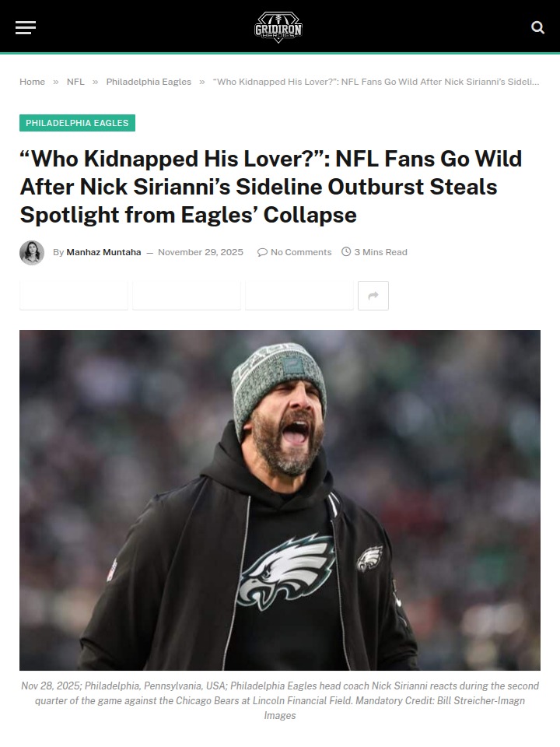Open the NFL breadcrumb link
The image size is (560, 747).
(x=75, y=82)
